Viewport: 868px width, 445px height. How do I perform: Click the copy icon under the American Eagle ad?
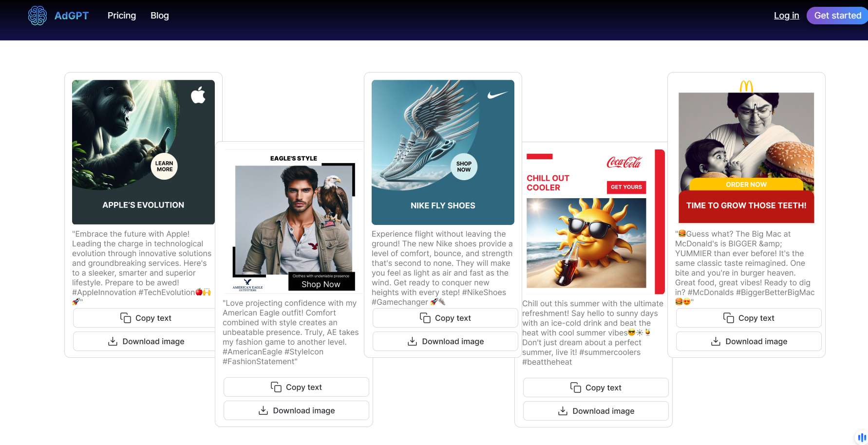click(276, 387)
